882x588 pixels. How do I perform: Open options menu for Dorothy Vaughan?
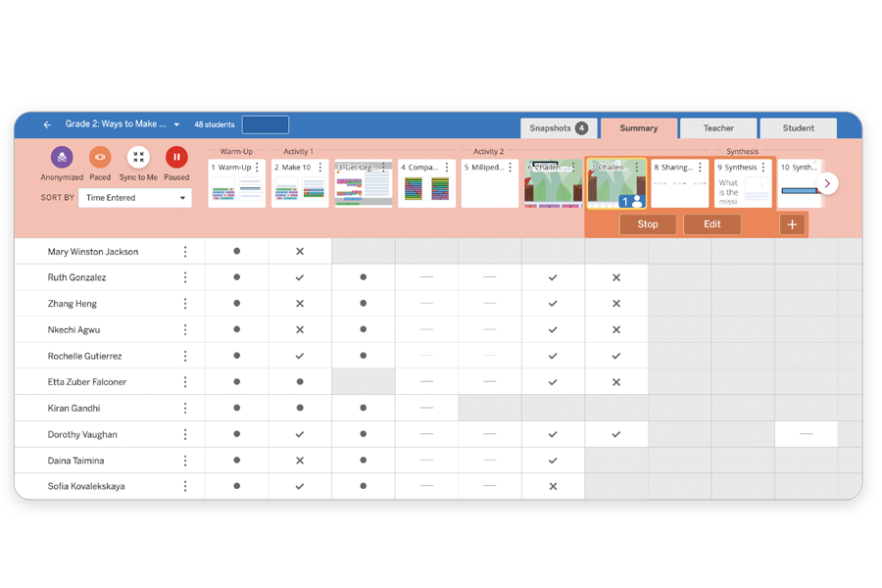point(185,434)
